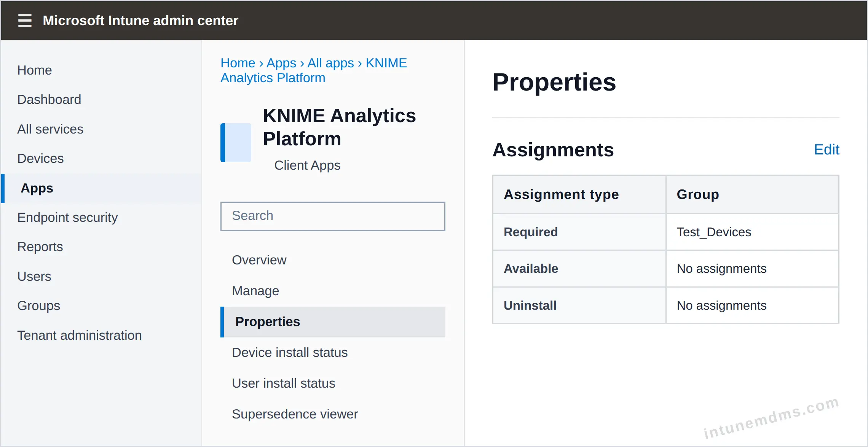Focus the Search input field
868x447 pixels.
point(333,216)
